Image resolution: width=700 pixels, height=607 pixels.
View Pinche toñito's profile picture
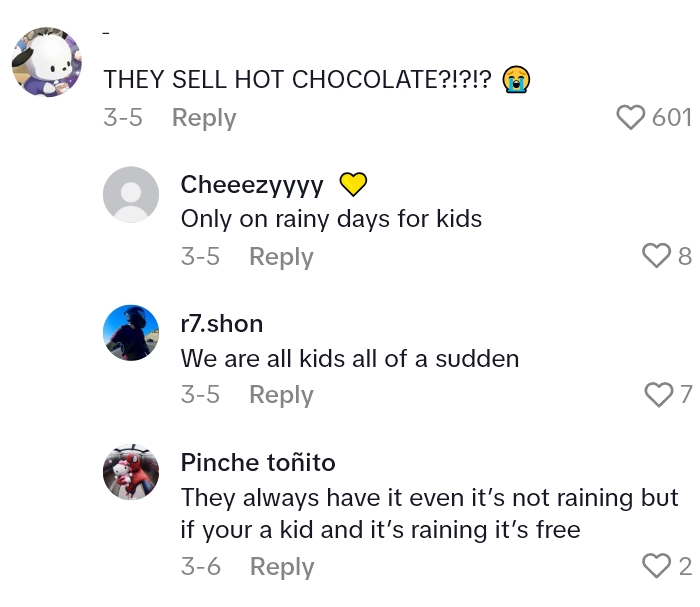point(131,471)
